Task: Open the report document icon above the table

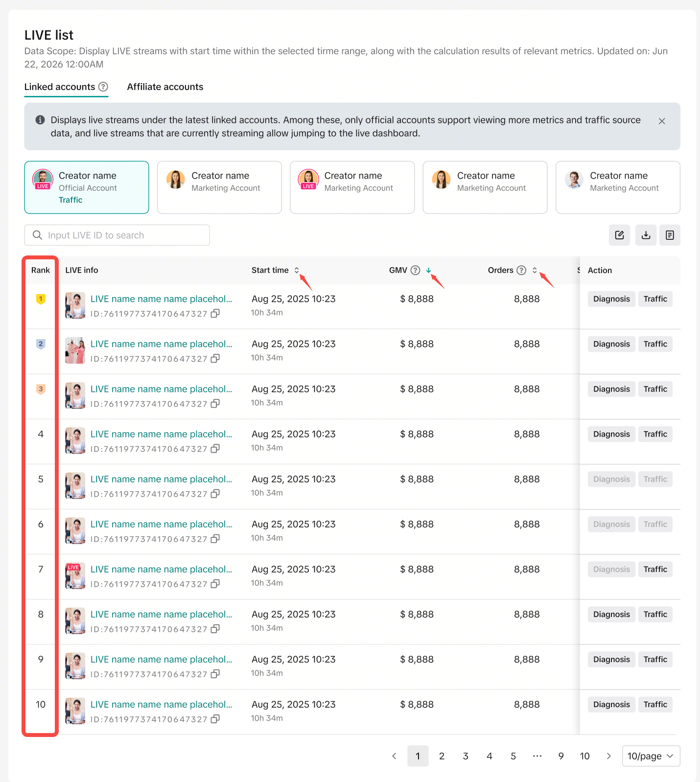Action: click(670, 235)
